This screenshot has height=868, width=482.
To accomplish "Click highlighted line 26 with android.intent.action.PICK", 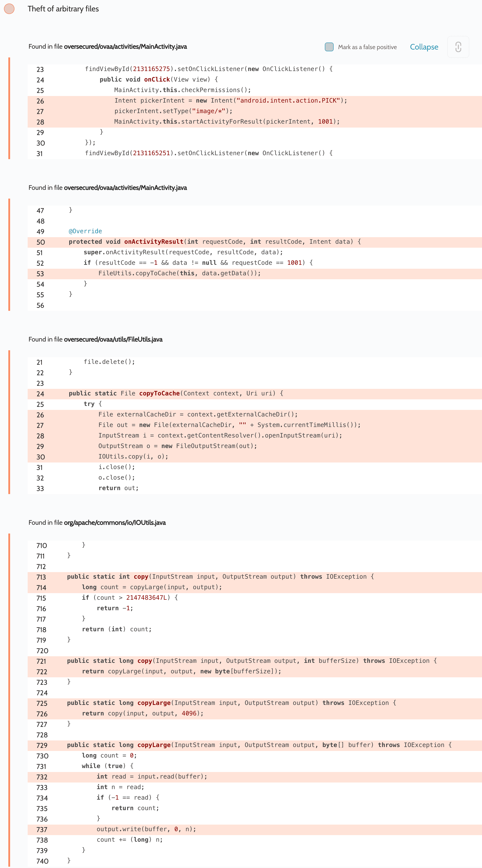I will click(230, 101).
